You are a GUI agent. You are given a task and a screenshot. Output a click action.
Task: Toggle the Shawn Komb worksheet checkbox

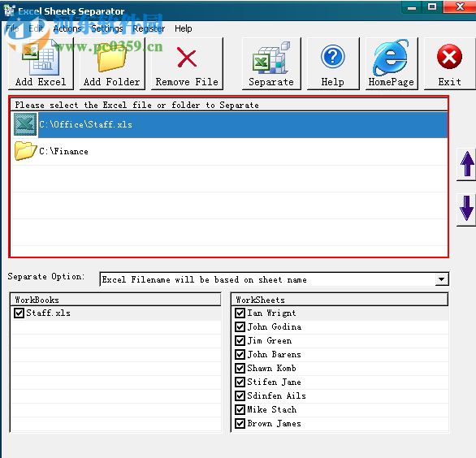click(x=240, y=368)
